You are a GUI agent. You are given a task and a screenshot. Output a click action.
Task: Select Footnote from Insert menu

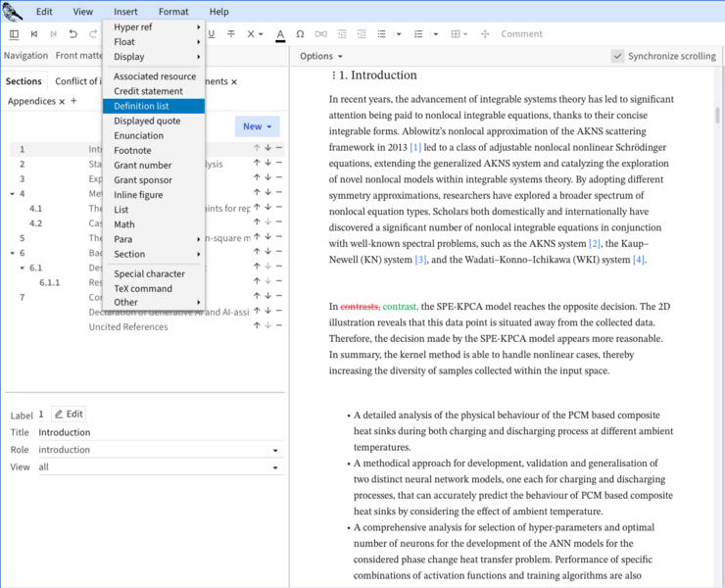tap(154, 150)
